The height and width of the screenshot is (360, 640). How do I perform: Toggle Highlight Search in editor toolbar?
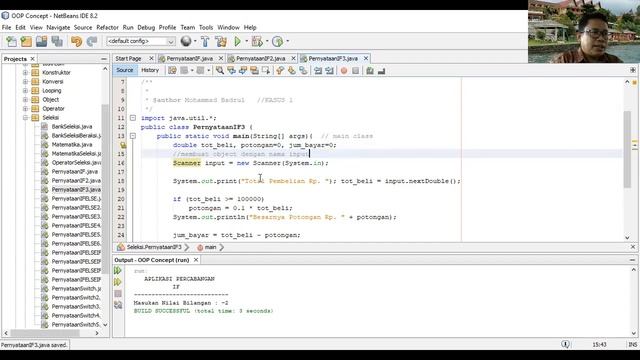pos(254,71)
